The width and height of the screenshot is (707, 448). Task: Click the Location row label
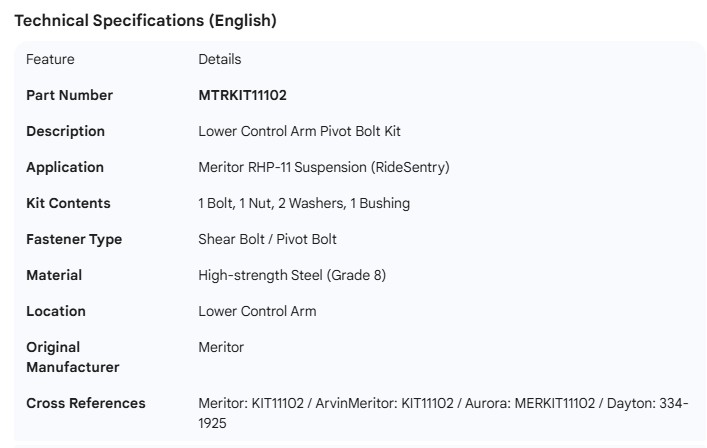coord(56,311)
